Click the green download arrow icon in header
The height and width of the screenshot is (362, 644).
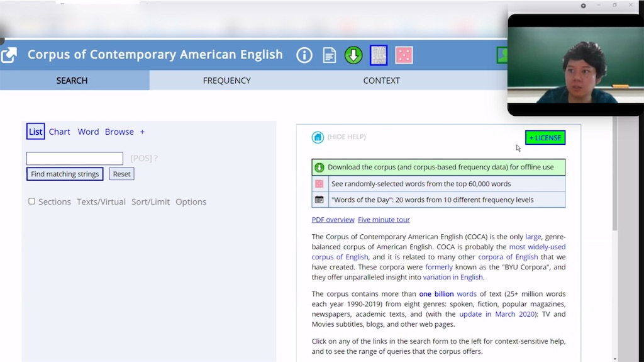353,55
